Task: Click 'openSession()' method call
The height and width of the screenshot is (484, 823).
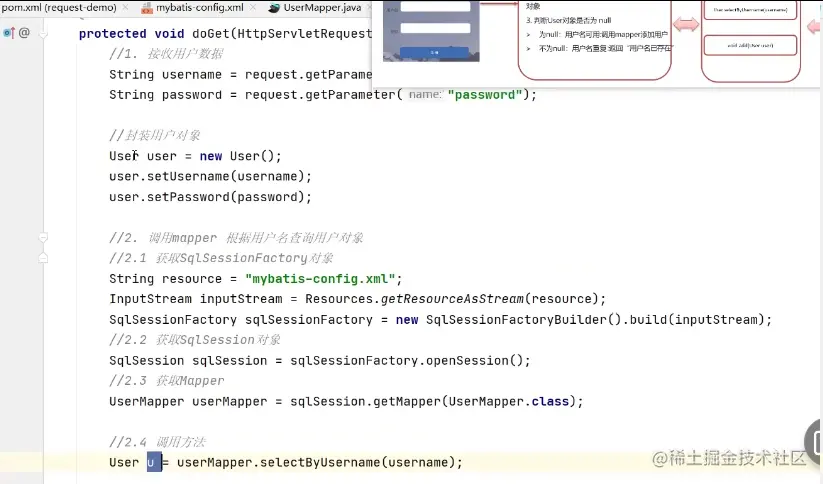Action: [x=474, y=361]
